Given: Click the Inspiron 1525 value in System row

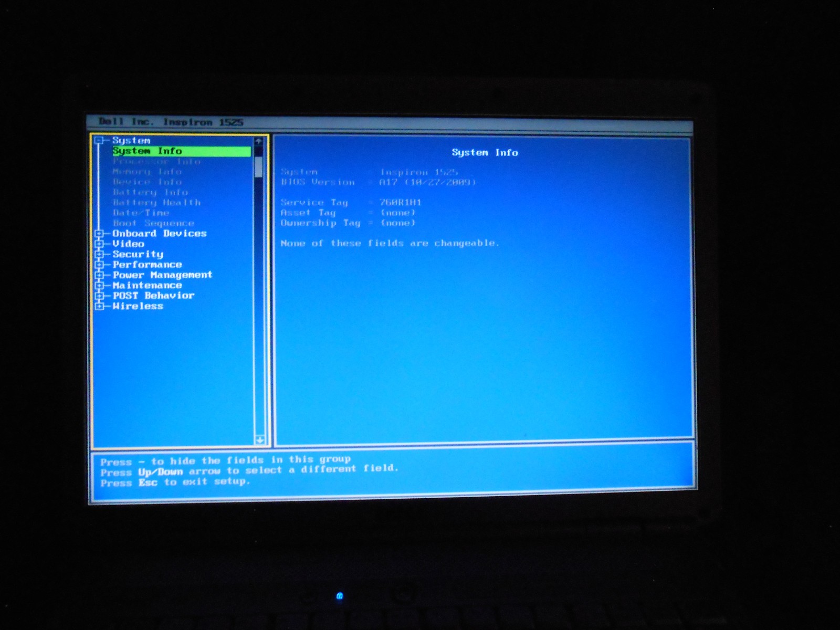Looking at the screenshot, I should (419, 172).
